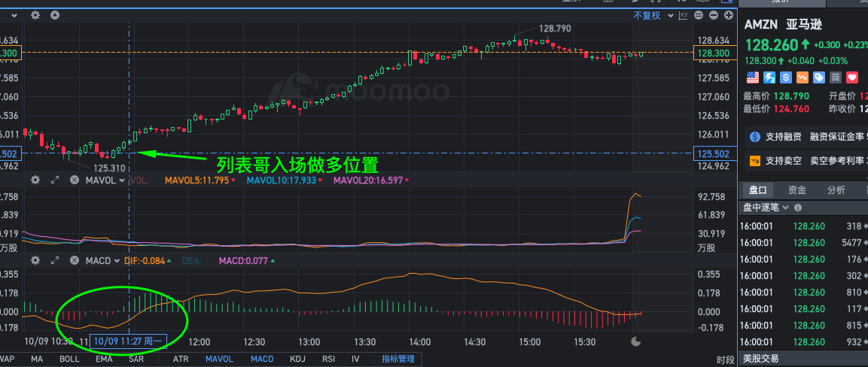Switch to the 资金 tab
Image resolution: width=868 pixels, height=367 pixels.
(797, 190)
